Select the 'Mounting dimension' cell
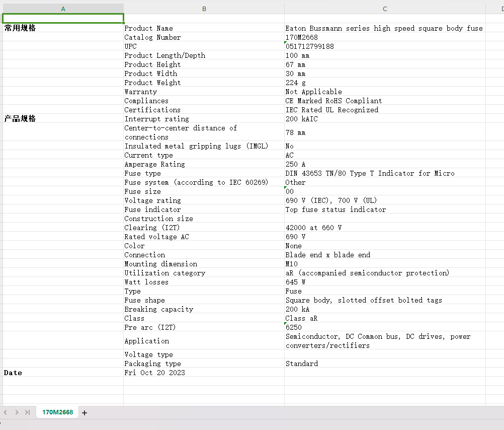Viewport: 504px width, 430px height. point(204,264)
